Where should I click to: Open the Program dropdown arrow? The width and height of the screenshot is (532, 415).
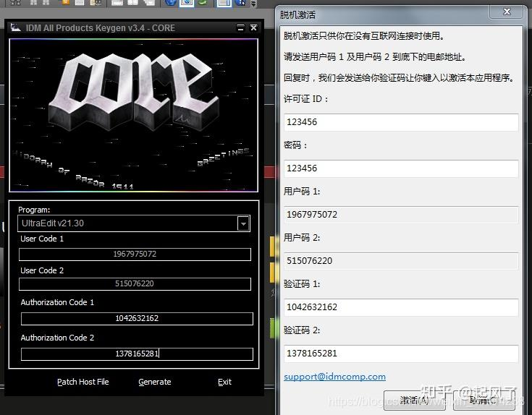(x=243, y=223)
